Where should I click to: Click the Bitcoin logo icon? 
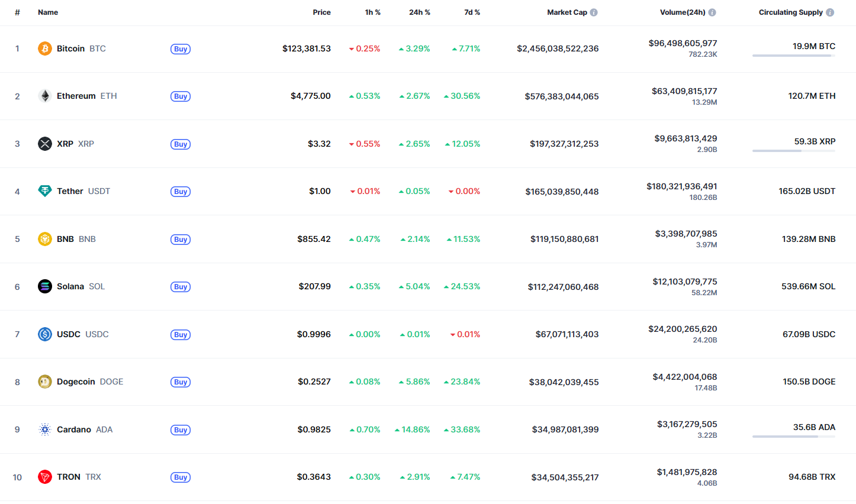(45, 49)
